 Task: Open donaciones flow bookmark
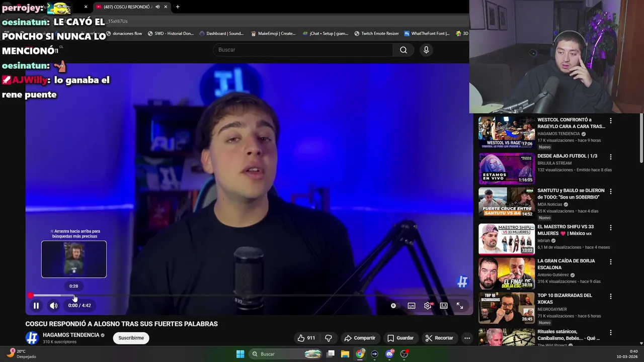[124, 34]
